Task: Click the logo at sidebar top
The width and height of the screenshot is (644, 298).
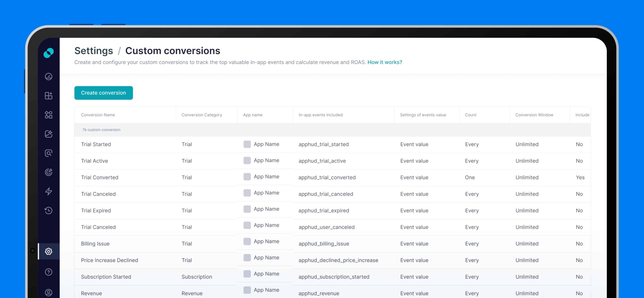Action: point(49,53)
